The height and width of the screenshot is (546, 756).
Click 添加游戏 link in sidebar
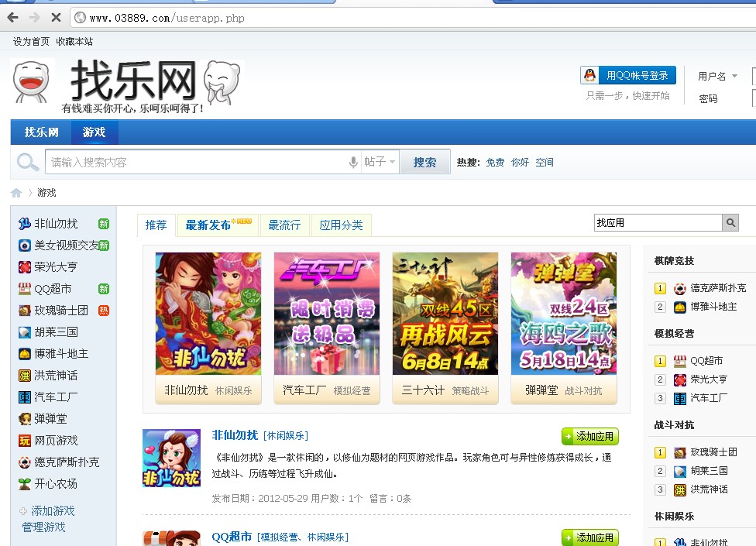[53, 511]
